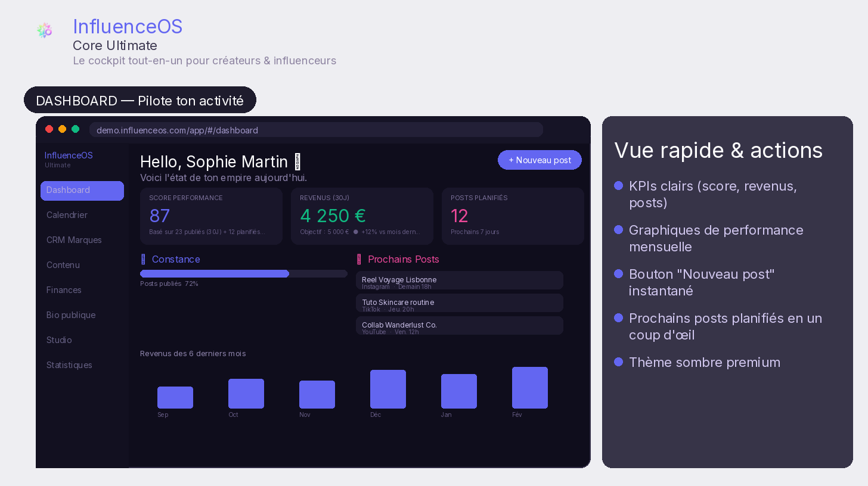Open the Dashboard sidebar item
This screenshot has width=868, height=486.
82,191
